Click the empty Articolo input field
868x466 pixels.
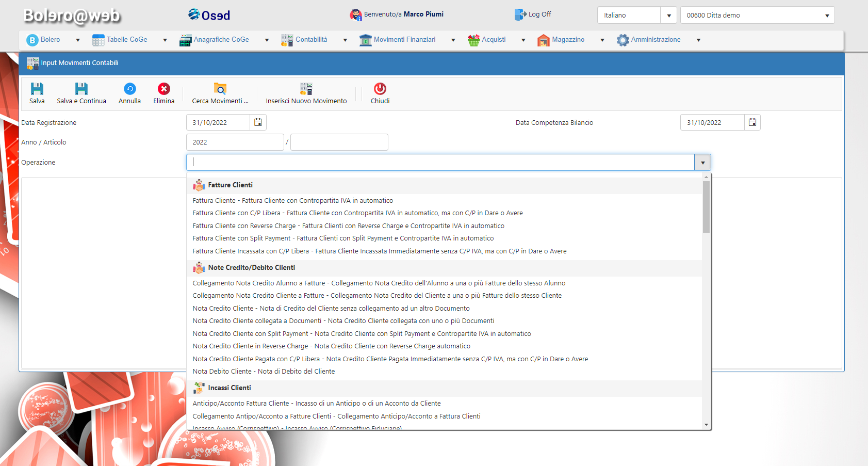[339, 142]
